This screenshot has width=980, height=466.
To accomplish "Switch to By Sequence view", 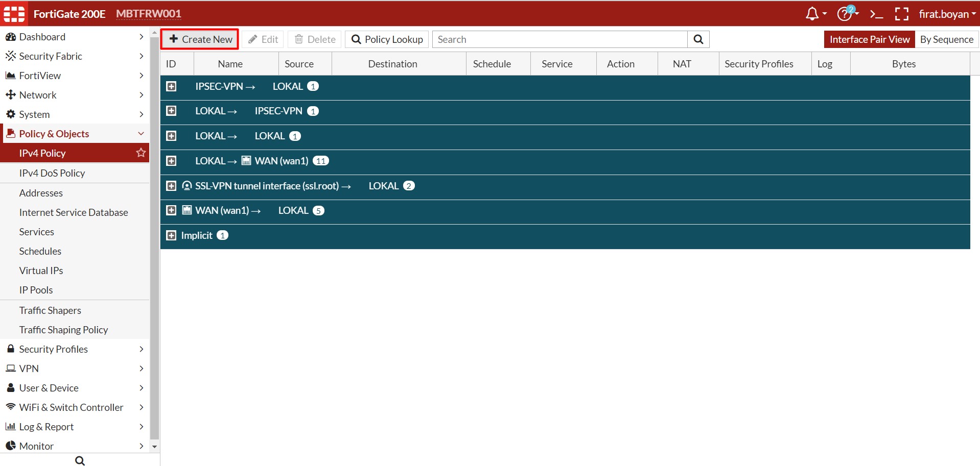I will (x=947, y=39).
